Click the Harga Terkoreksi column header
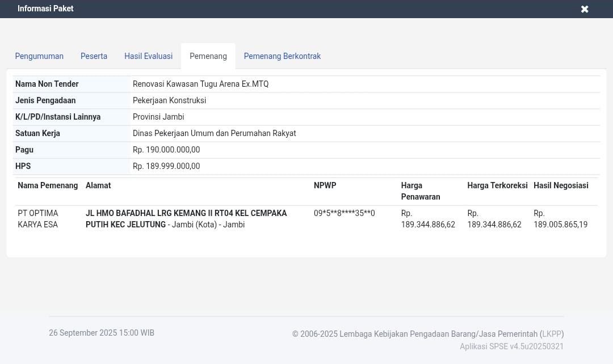The image size is (613, 364). [497, 185]
